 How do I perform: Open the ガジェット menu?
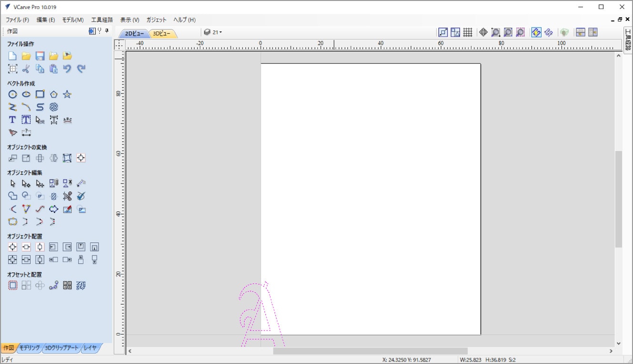pyautogui.click(x=156, y=20)
